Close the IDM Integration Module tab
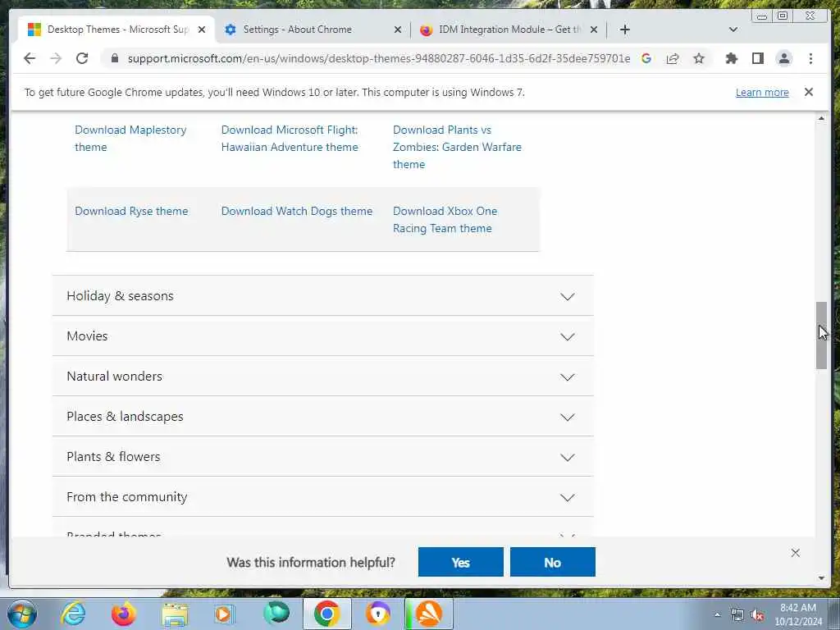This screenshot has height=630, width=840. click(594, 30)
